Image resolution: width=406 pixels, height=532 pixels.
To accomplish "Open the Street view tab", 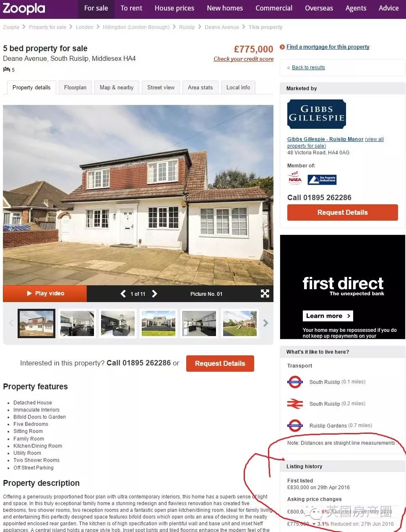I will click(161, 87).
